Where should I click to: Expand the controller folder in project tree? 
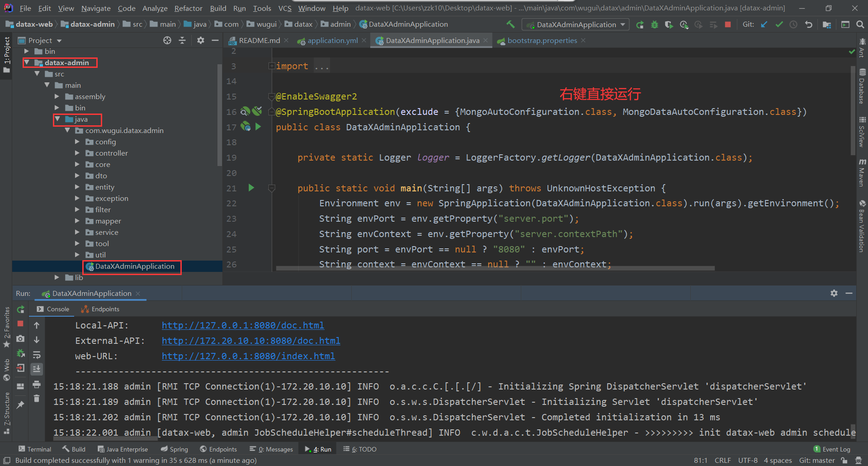click(x=77, y=153)
